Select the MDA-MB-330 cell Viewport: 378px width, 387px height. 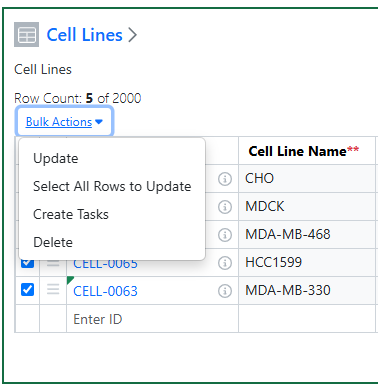(307, 291)
